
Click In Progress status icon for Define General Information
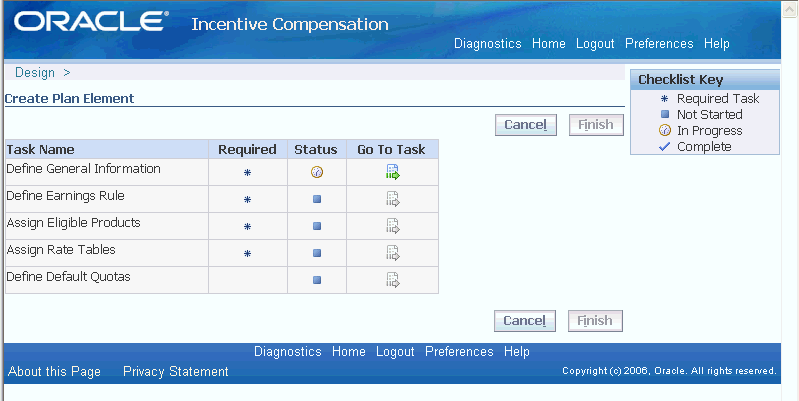317,172
